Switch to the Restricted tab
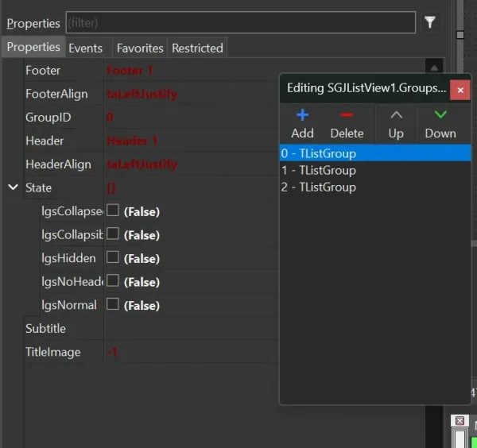The width and height of the screenshot is (477, 448). tap(197, 48)
